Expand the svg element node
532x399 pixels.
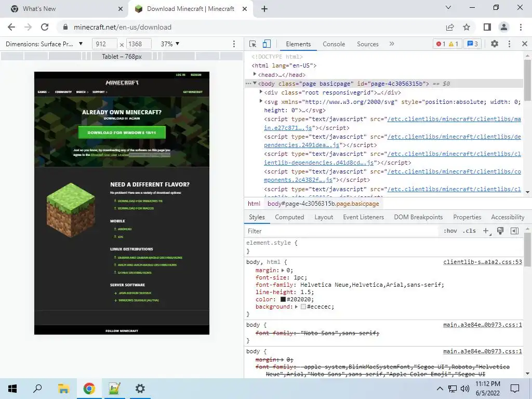coord(261,101)
